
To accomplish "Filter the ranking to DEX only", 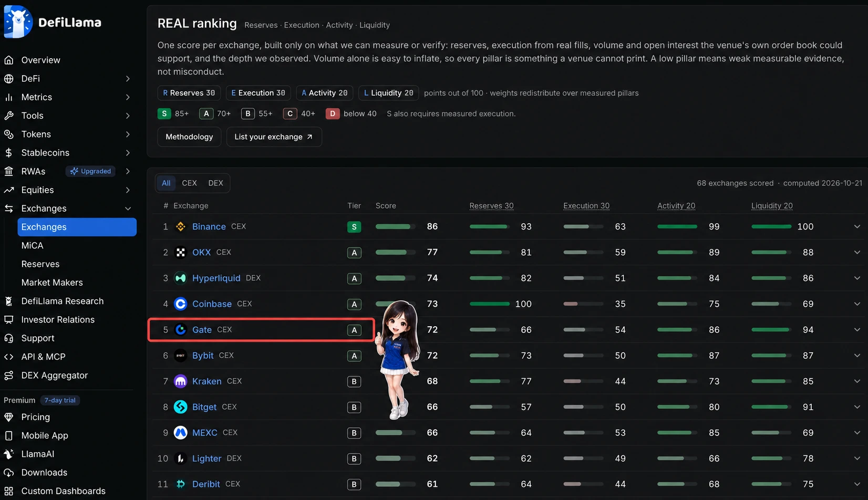I will (215, 183).
